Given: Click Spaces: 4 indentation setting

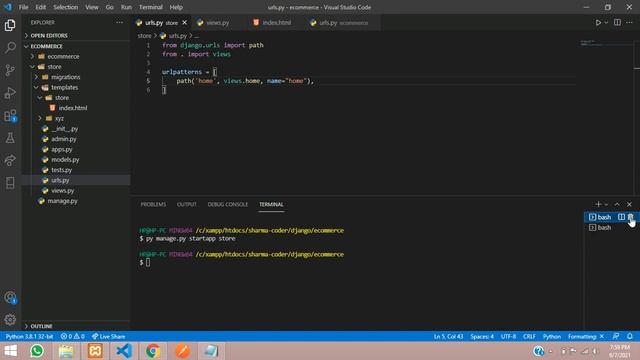Looking at the screenshot, I should tap(482, 336).
